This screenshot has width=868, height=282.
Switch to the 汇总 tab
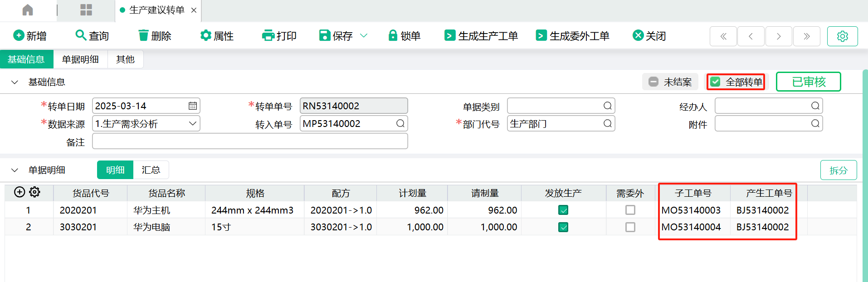click(x=151, y=170)
